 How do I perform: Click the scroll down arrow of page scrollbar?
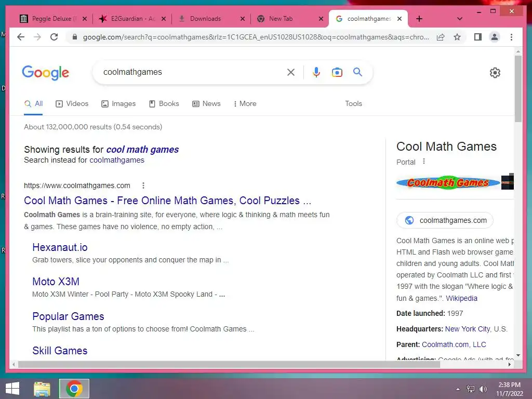(x=518, y=355)
